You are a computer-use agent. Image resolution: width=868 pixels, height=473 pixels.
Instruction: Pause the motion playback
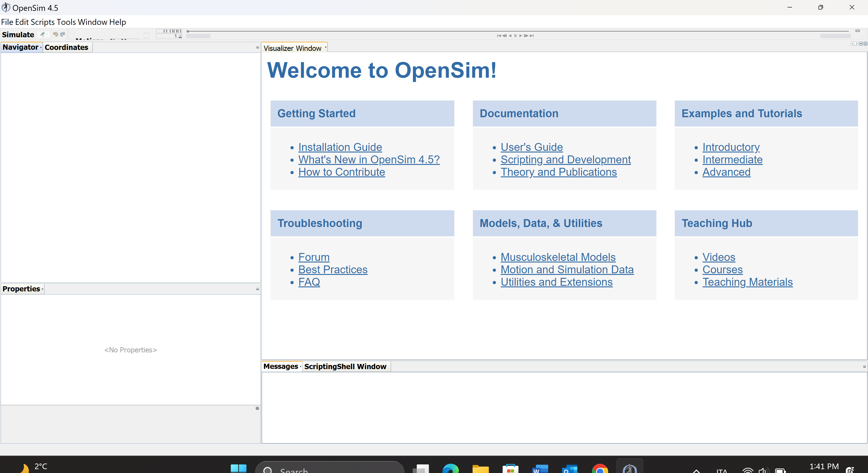click(516, 36)
